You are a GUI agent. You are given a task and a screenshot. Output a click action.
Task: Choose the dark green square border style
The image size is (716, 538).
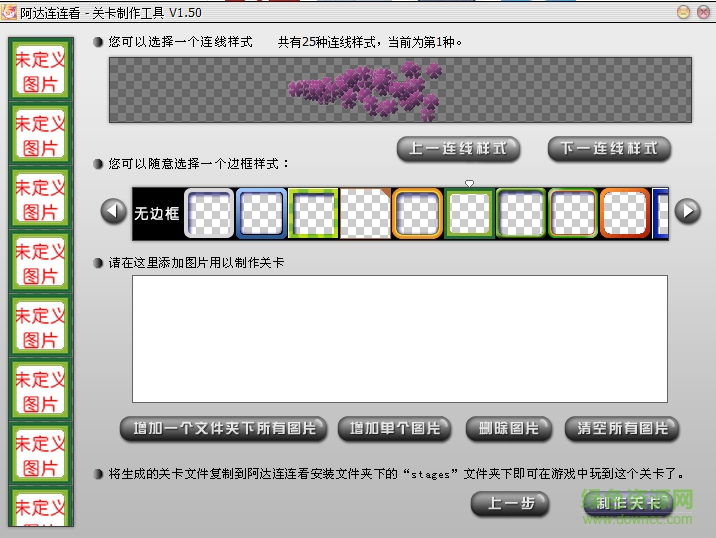pos(469,213)
